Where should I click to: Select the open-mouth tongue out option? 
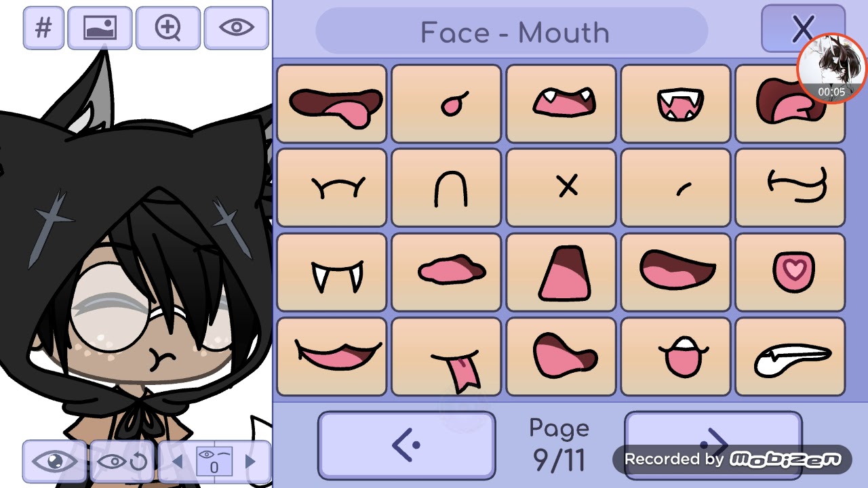pos(332,104)
